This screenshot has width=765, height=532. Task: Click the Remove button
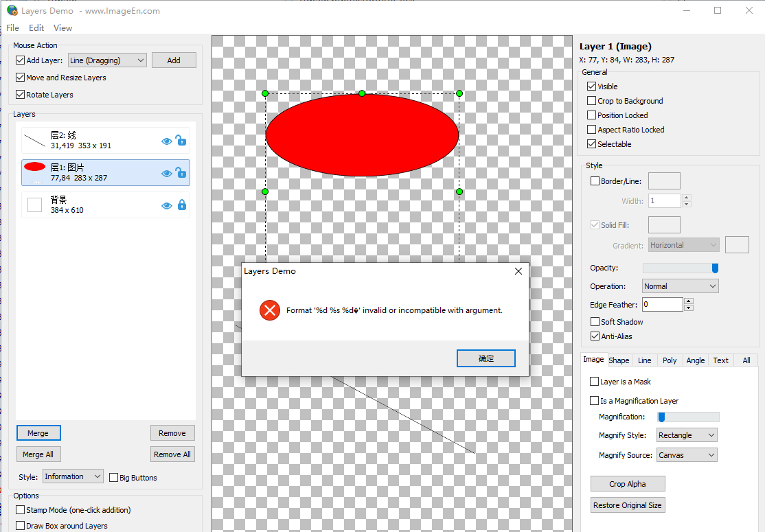click(172, 433)
